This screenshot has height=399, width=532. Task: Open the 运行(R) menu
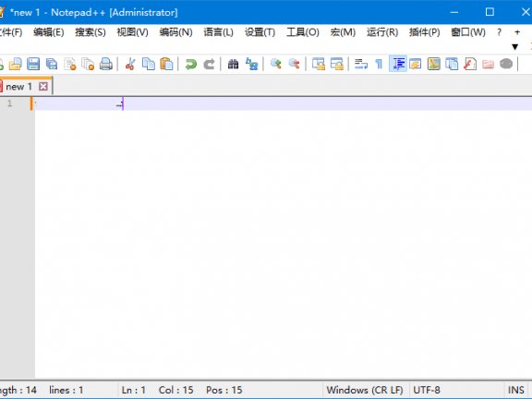(x=382, y=32)
